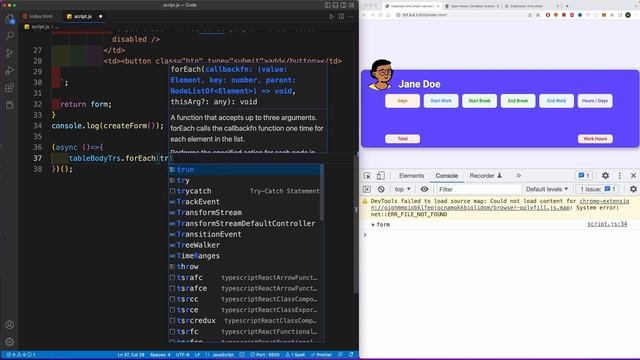Click the Hours / Days button
Image resolution: width=640 pixels, height=360 pixels.
pyautogui.click(x=595, y=101)
